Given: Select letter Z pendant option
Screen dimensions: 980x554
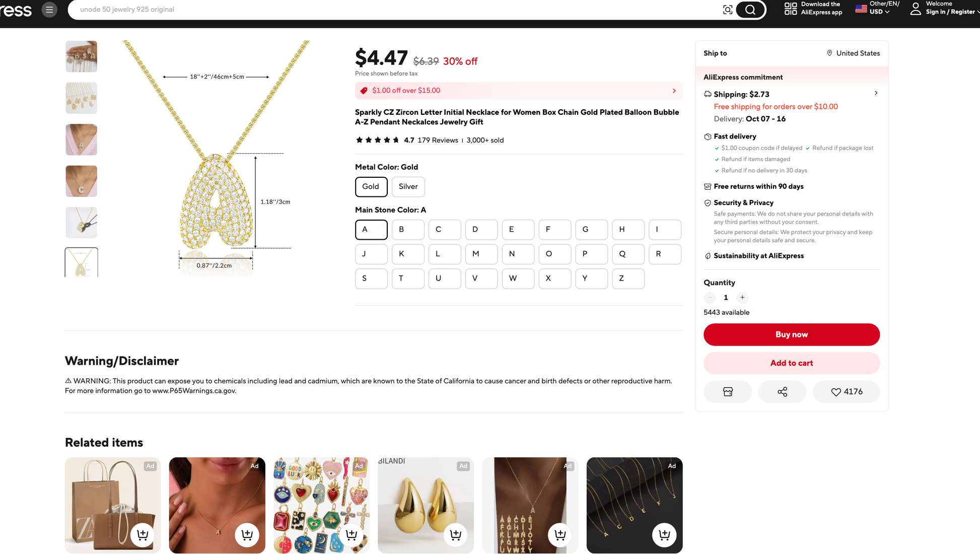Looking at the screenshot, I should (x=628, y=279).
